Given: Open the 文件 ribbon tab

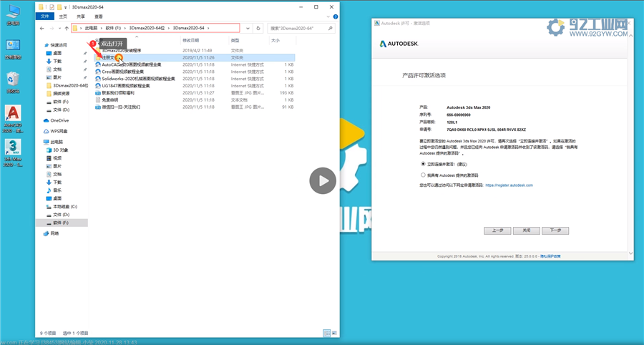Looking at the screenshot, I should [45, 16].
